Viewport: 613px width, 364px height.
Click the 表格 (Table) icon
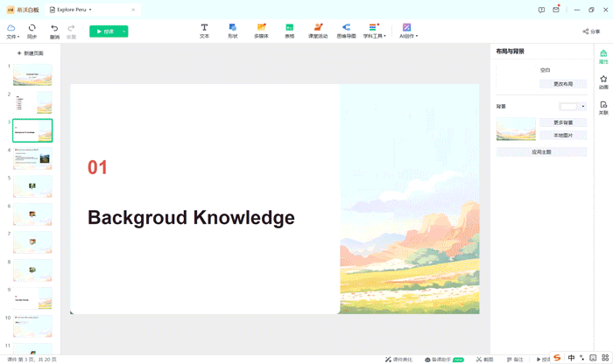coord(289,31)
